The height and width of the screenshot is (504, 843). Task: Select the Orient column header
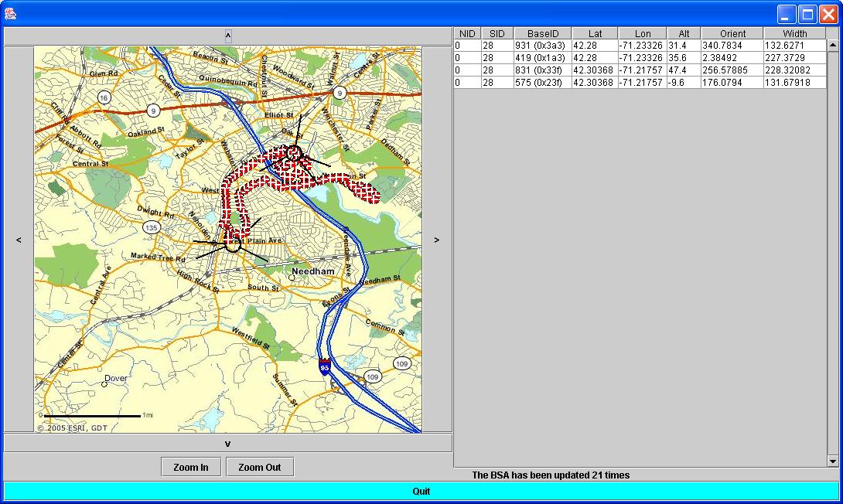pyautogui.click(x=732, y=34)
